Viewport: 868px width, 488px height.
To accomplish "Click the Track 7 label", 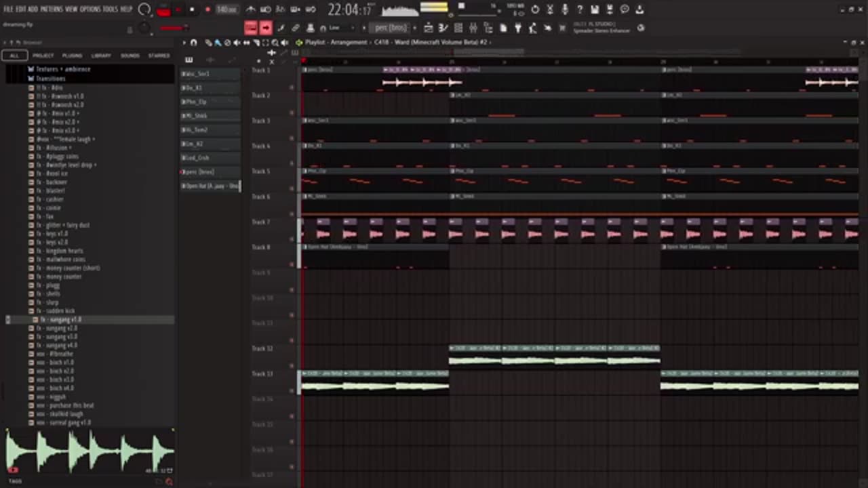I will pos(261,222).
